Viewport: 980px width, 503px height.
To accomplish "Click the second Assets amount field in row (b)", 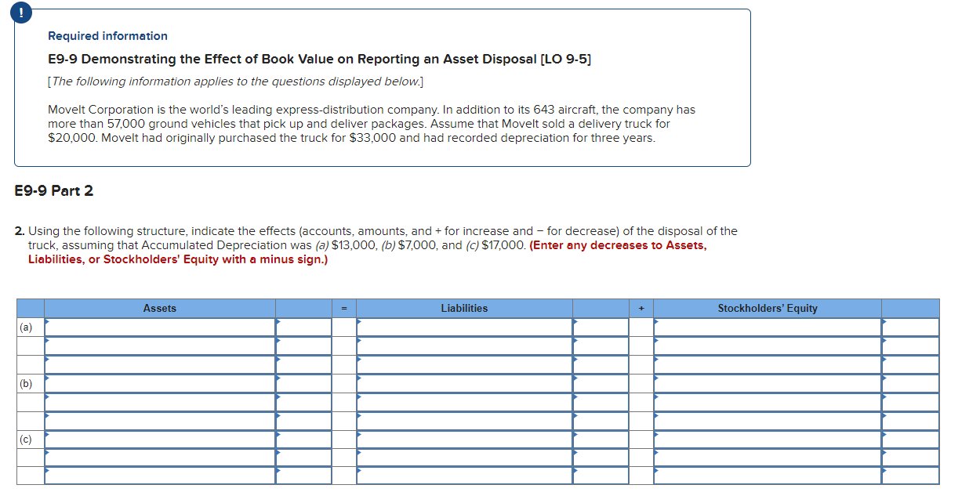I will 304,403.
